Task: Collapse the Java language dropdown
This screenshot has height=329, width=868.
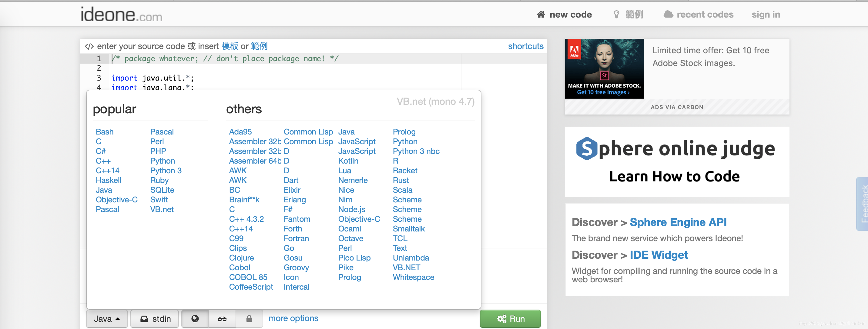Action: (x=107, y=319)
